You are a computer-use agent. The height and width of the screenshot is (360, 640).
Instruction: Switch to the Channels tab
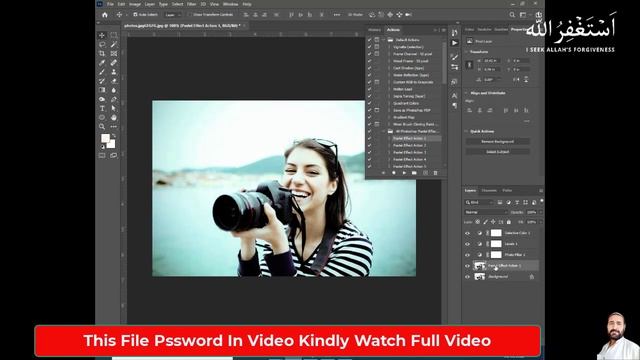coord(489,191)
